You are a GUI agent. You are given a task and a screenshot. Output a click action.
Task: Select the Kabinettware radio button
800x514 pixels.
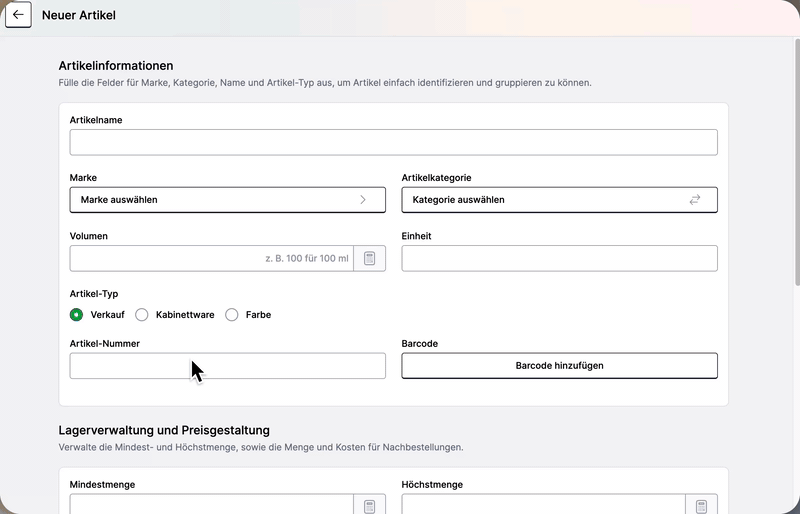(142, 315)
